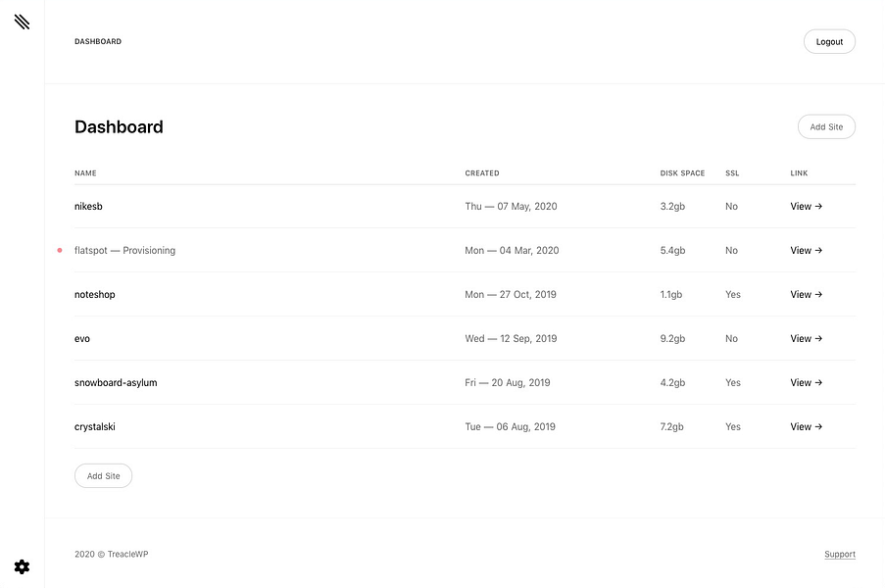Click the arrow beside View for crystalski
Viewport: 885px width, 588px height.
[818, 426]
